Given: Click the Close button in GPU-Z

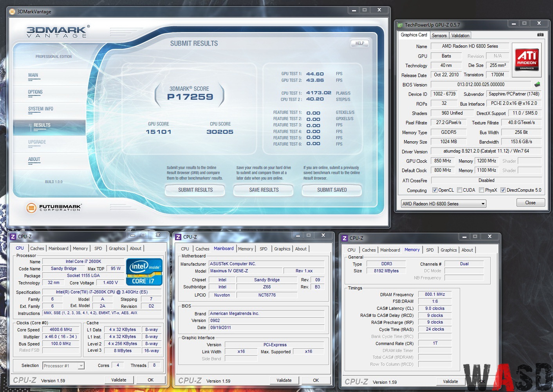Looking at the screenshot, I should [x=530, y=203].
